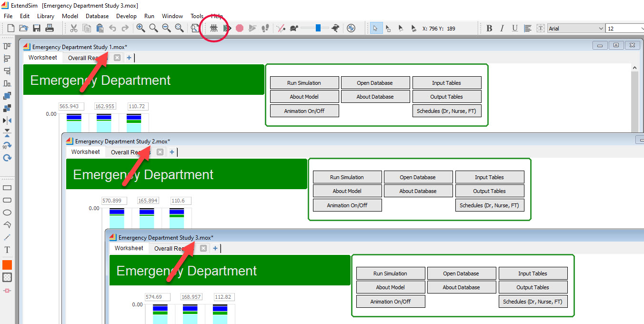Click Schedules (Dr, Nurse, FT) in Study 3
This screenshot has height=324, width=644.
(533, 301)
